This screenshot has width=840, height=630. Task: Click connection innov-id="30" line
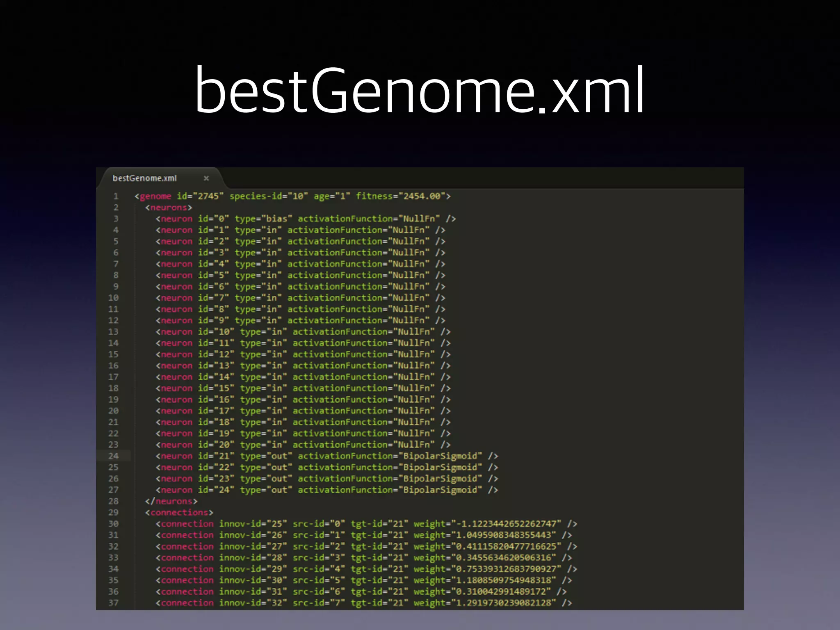point(364,580)
